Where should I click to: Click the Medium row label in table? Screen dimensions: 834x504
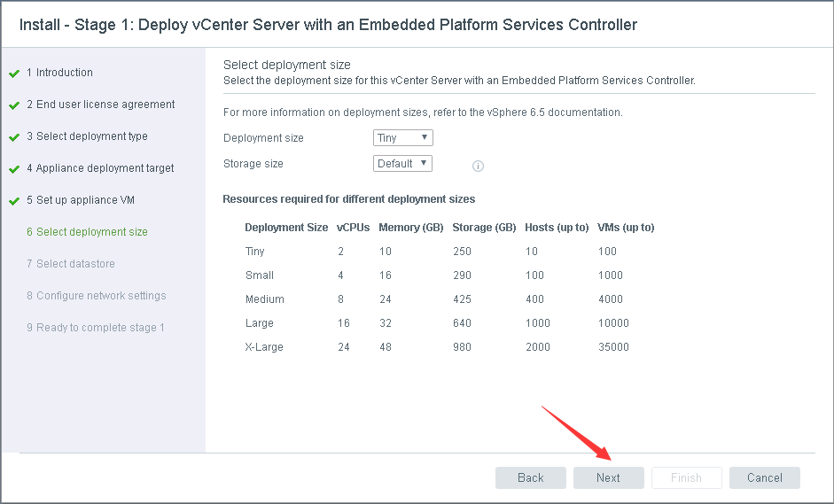click(x=265, y=299)
